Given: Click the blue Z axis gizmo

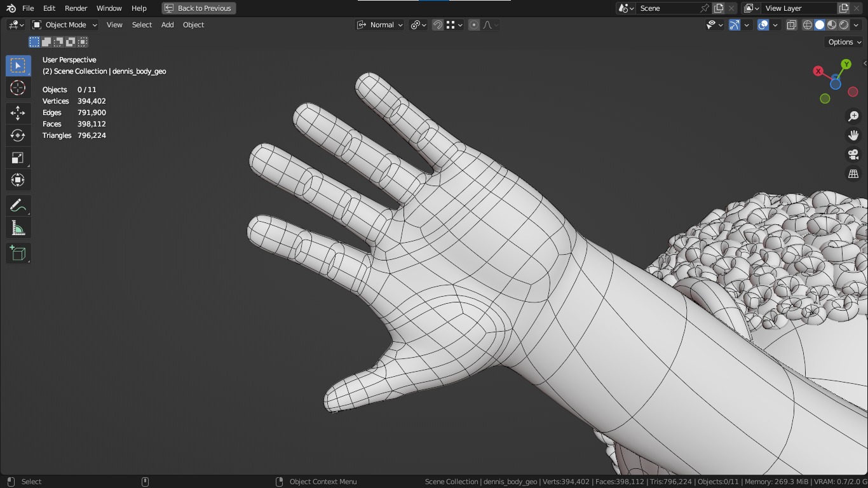Looking at the screenshot, I should coord(835,83).
